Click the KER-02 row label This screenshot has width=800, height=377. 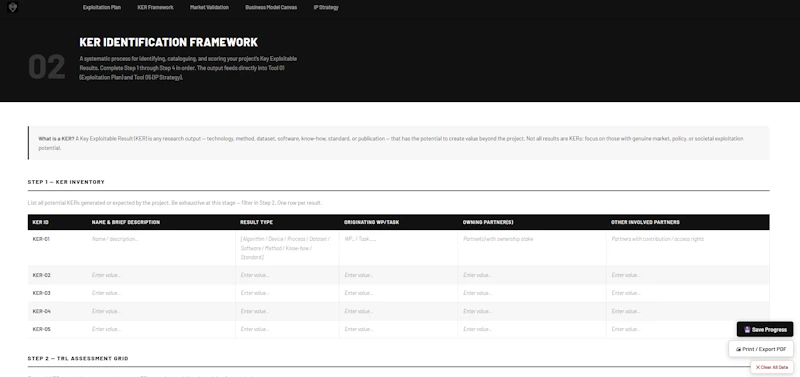pyautogui.click(x=41, y=275)
